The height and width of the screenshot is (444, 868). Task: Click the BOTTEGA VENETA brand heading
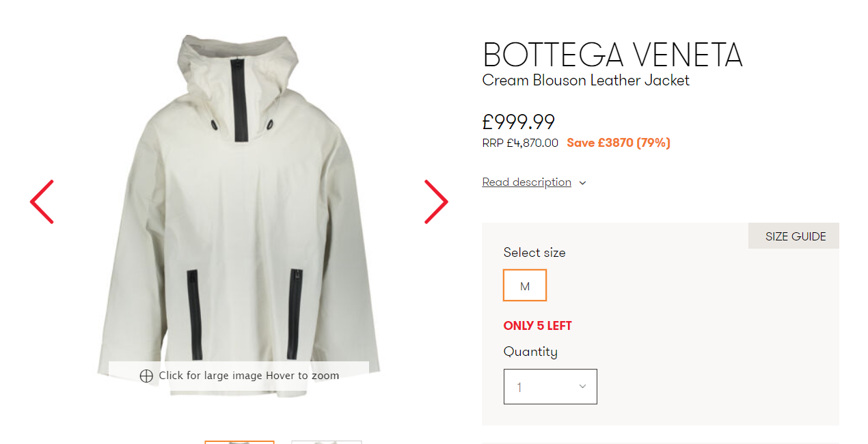[612, 55]
